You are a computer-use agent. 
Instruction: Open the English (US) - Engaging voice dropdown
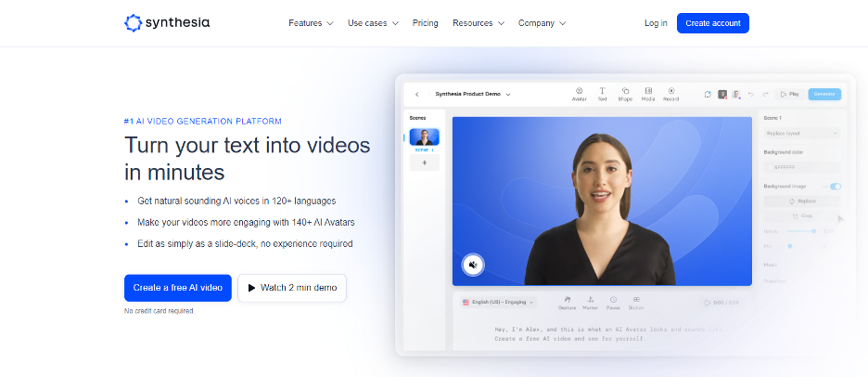pyautogui.click(x=498, y=303)
